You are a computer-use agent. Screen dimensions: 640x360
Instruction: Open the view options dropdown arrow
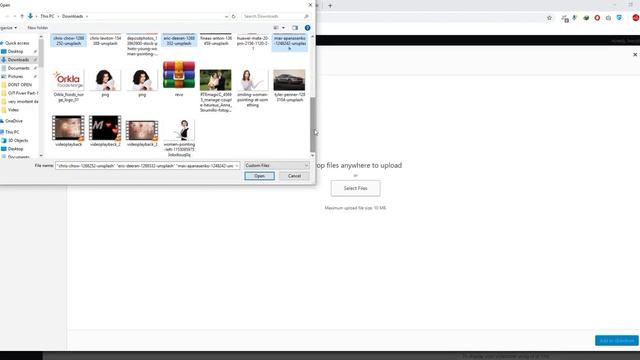(x=284, y=28)
